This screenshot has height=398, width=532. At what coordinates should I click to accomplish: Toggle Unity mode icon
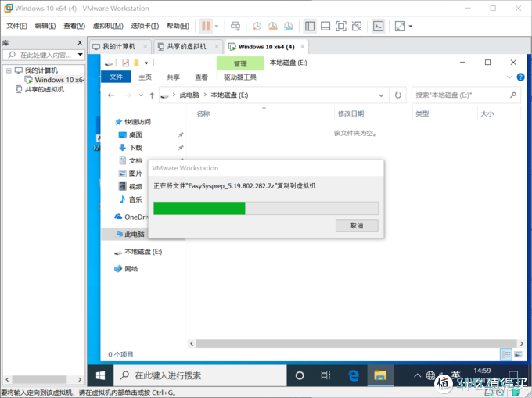pos(357,26)
